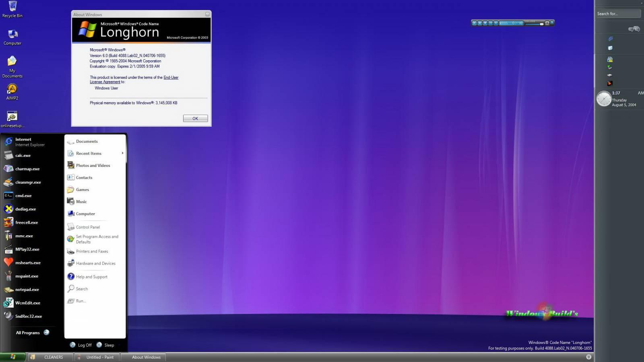Click the taskbar notification area icon

click(x=589, y=357)
